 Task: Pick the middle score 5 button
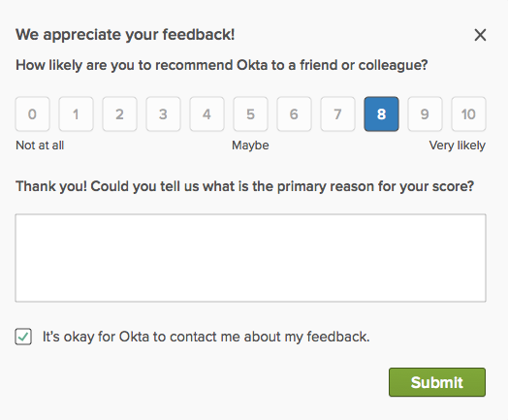point(250,114)
